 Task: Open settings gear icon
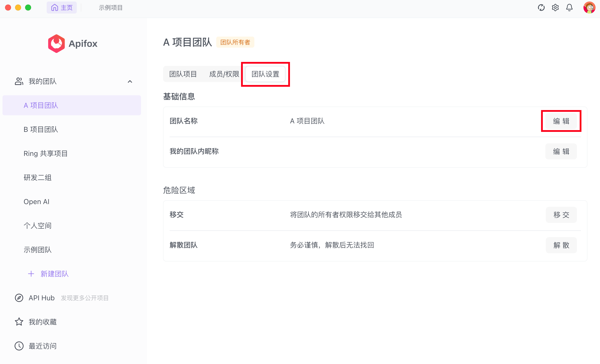click(555, 8)
